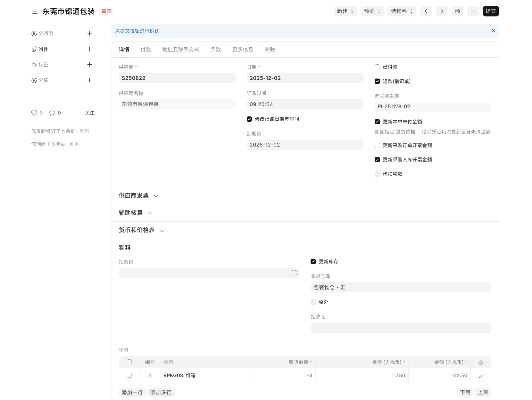Click the sidebar hamburger menu icon
The image size is (532, 400).
pos(35,11)
